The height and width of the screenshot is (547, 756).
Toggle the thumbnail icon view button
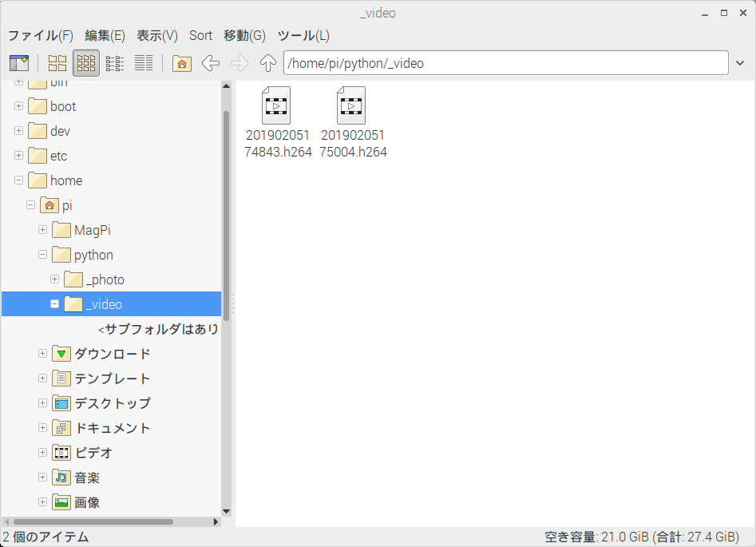coord(86,63)
